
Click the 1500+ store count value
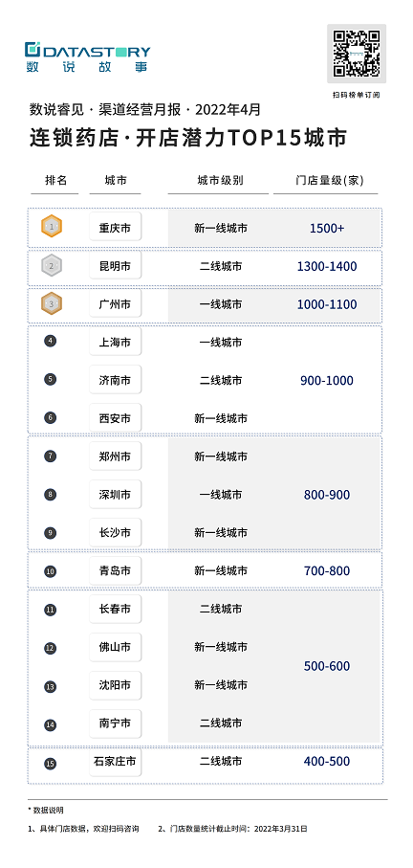click(x=327, y=228)
